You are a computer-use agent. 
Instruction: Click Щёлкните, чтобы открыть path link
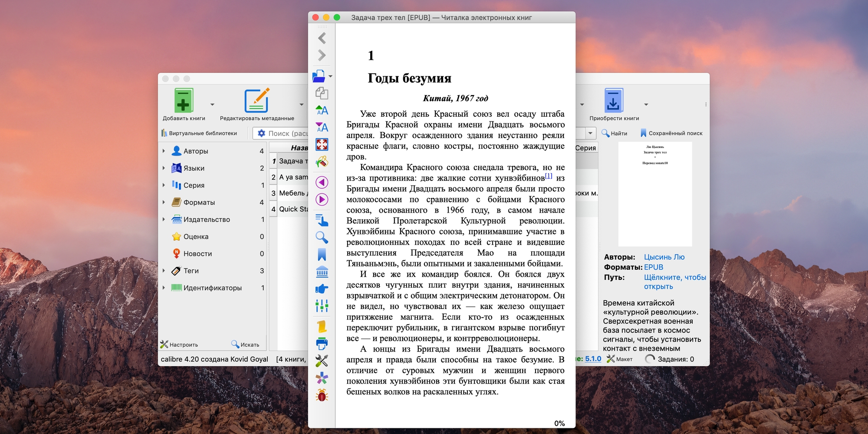point(675,282)
